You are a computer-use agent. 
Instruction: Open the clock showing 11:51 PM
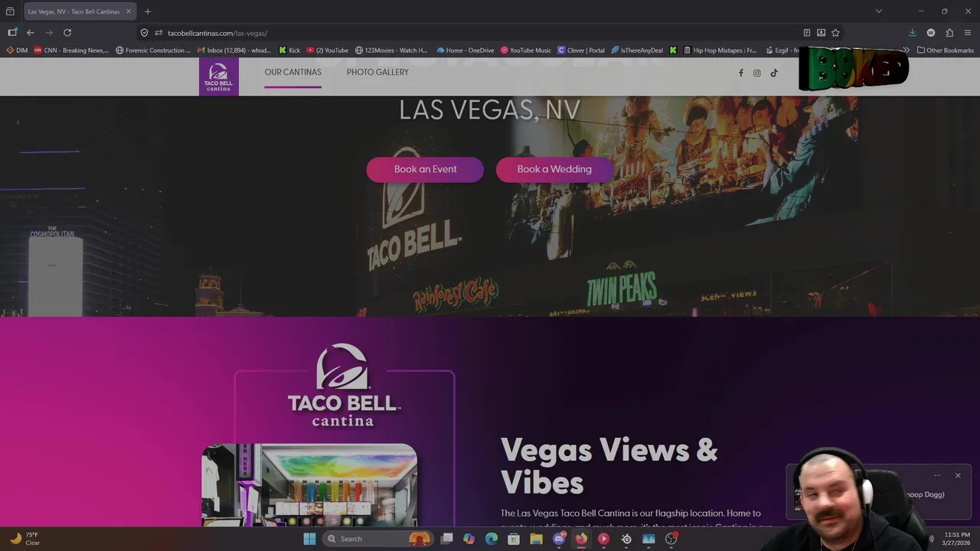957,539
